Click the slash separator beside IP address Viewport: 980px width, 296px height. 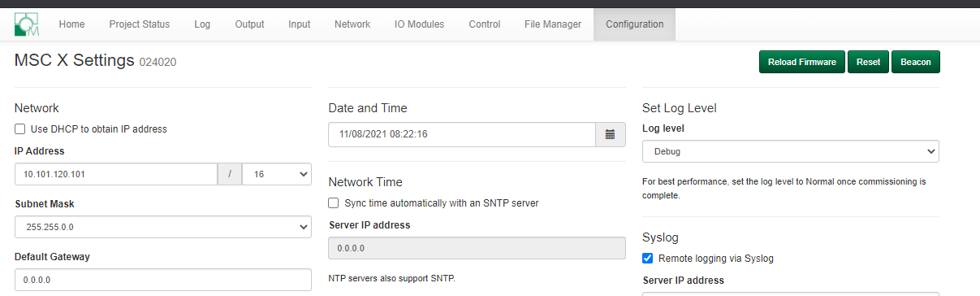click(230, 174)
